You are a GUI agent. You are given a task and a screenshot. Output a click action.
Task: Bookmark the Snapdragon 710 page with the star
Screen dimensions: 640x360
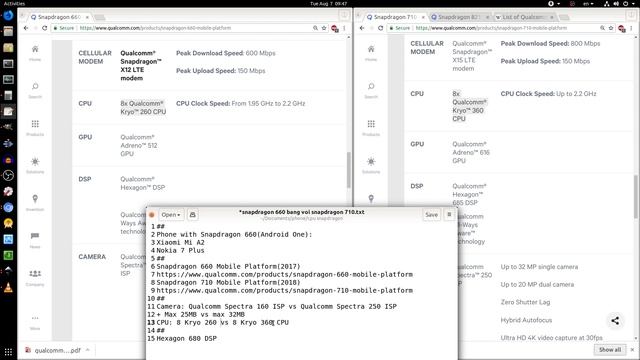point(611,28)
